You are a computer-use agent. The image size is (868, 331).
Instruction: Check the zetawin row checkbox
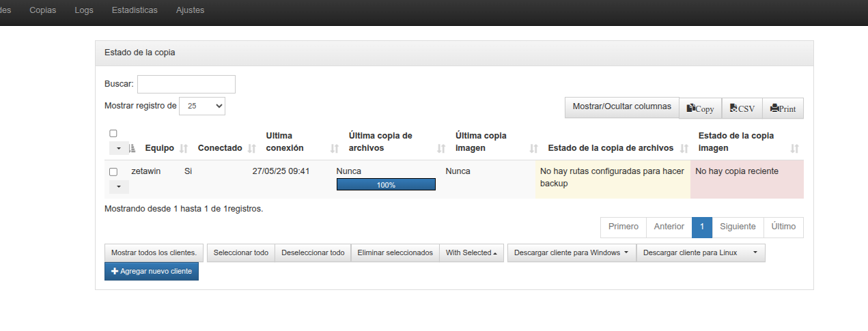[113, 172]
